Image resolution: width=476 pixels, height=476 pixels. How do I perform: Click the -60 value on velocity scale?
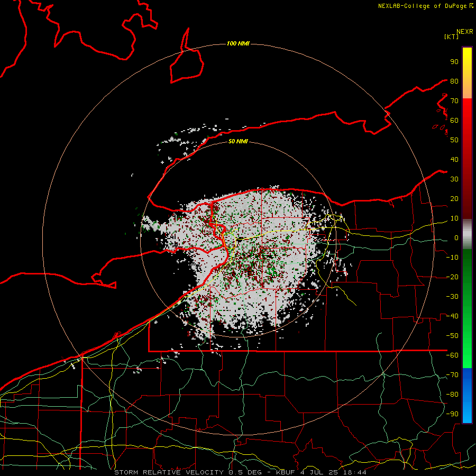[452, 355]
